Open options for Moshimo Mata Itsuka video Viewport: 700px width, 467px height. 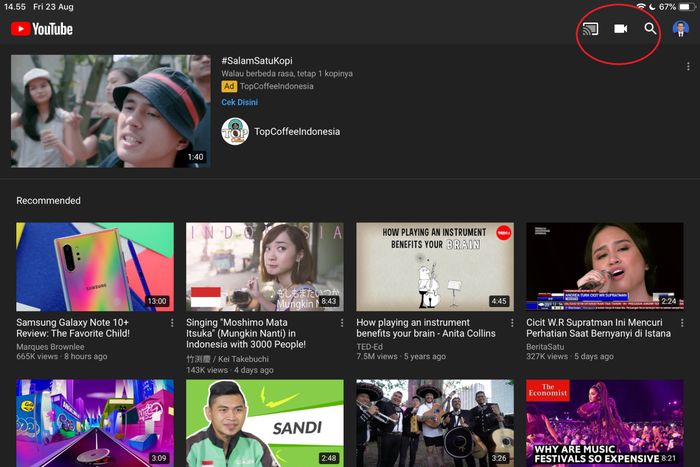342,323
